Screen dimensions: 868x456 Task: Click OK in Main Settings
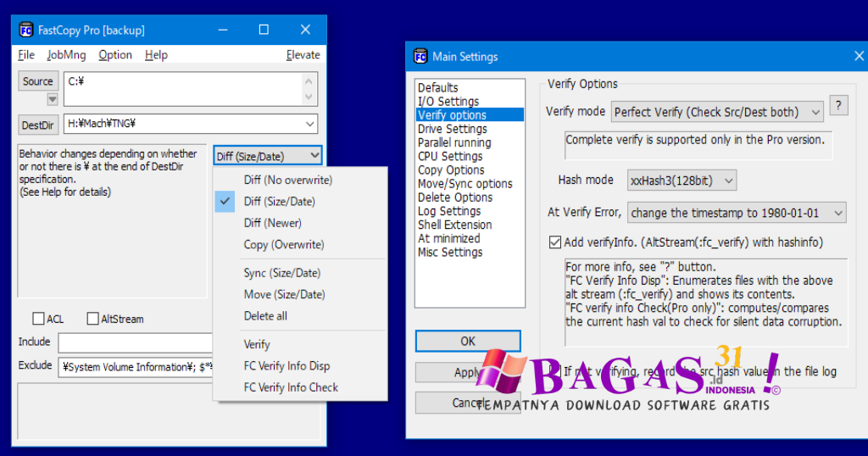[468, 341]
